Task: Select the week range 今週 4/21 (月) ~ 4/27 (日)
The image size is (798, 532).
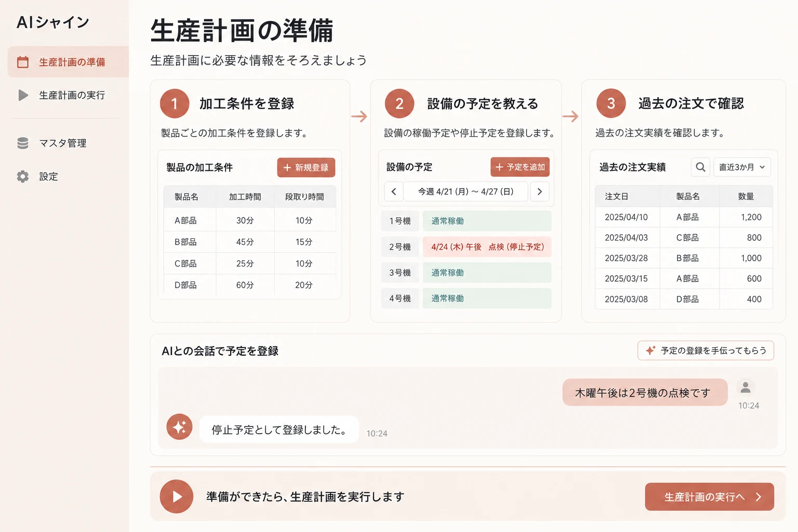Action: pyautogui.click(x=466, y=192)
